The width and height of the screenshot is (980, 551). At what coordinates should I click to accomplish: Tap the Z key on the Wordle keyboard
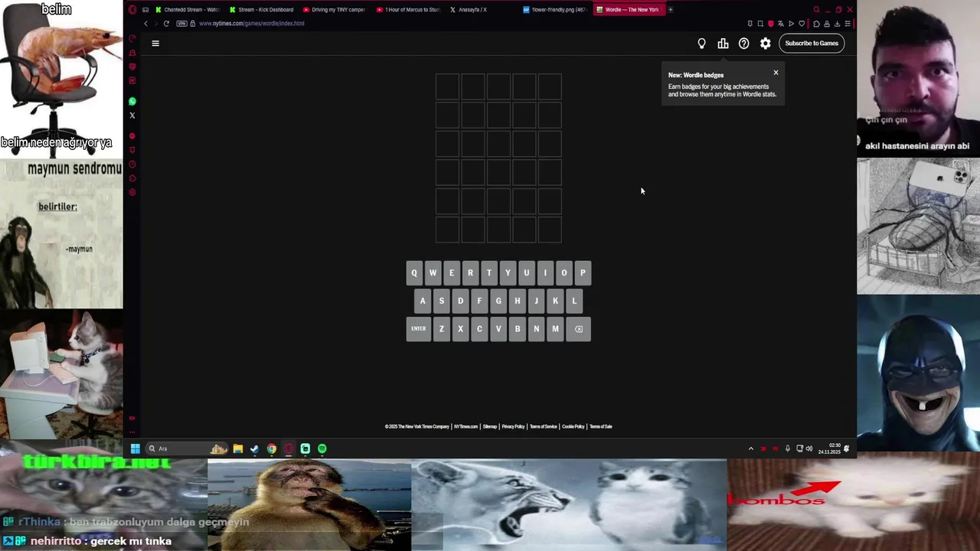442,329
